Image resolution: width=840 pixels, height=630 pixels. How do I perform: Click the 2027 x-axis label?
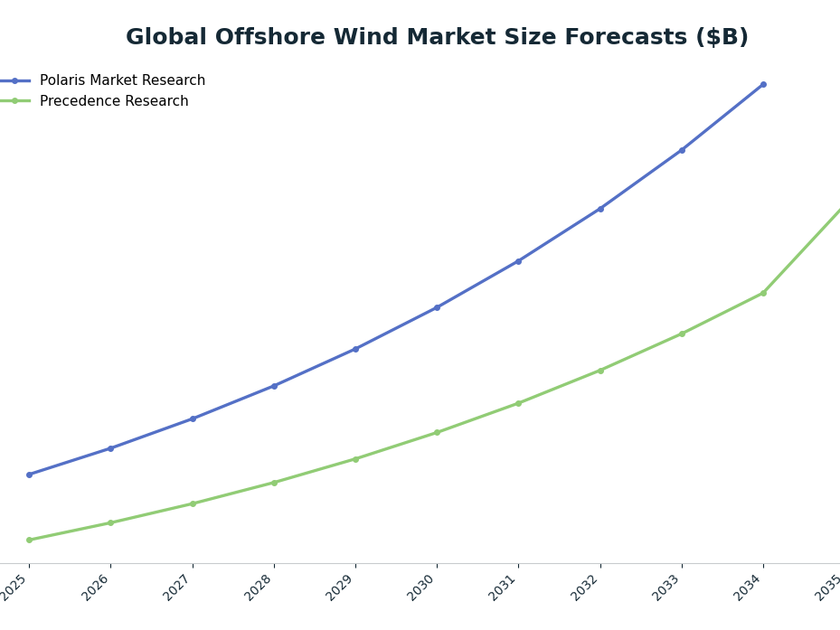(x=178, y=588)
